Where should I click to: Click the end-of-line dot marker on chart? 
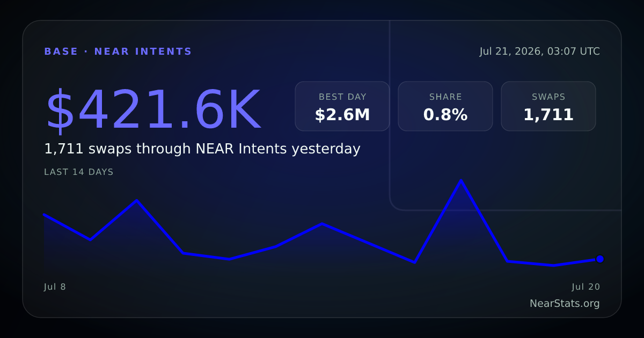[600, 259]
